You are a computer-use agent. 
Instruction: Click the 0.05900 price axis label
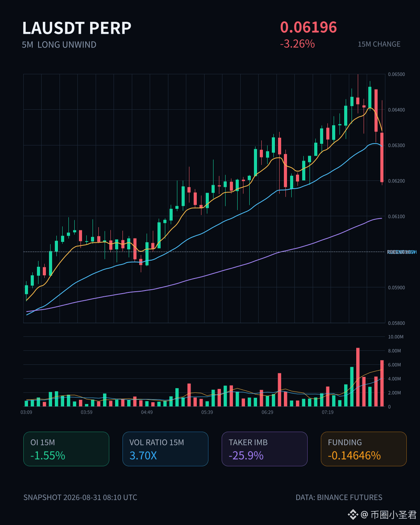pos(396,288)
